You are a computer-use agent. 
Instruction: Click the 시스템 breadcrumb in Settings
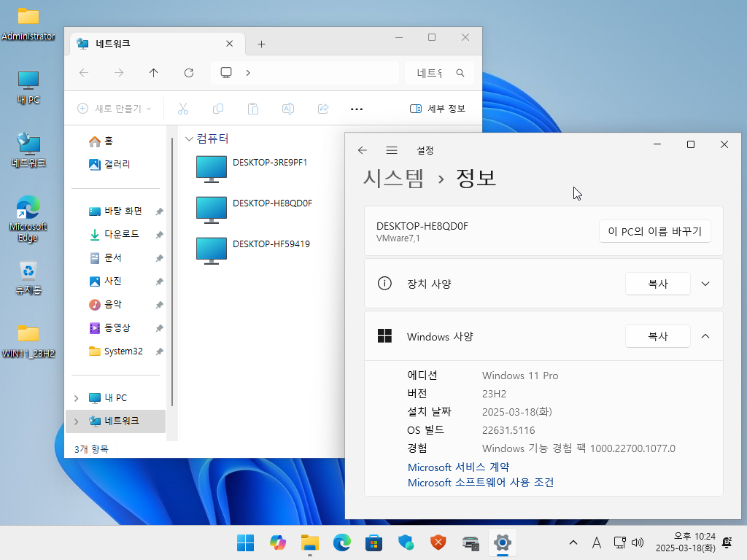[x=393, y=179]
